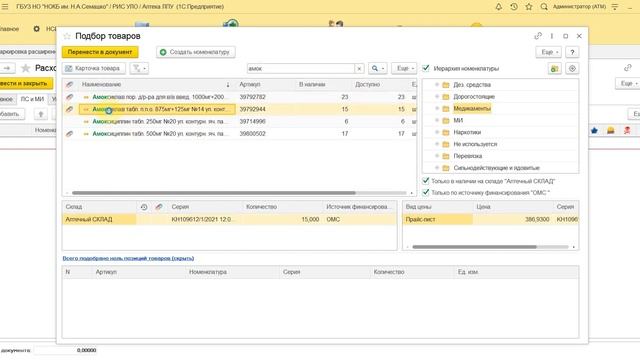640x360 pixels.
Task: Open favorites star in title bar
Action: coord(529,7)
